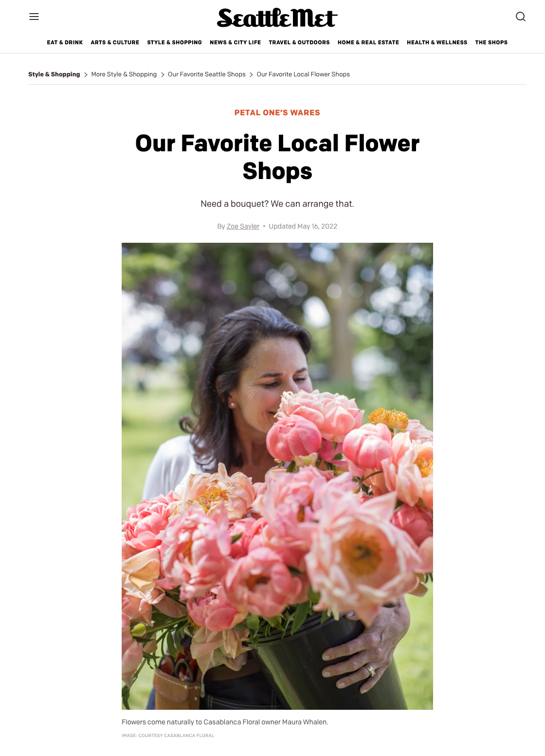Click the Petal One's Wares label

tap(277, 113)
